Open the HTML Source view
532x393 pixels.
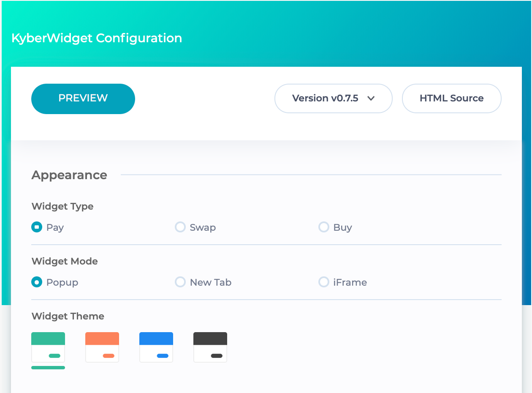coord(451,98)
